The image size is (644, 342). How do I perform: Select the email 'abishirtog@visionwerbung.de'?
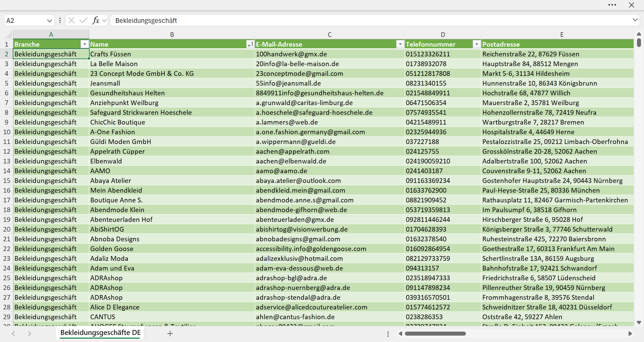(330, 229)
